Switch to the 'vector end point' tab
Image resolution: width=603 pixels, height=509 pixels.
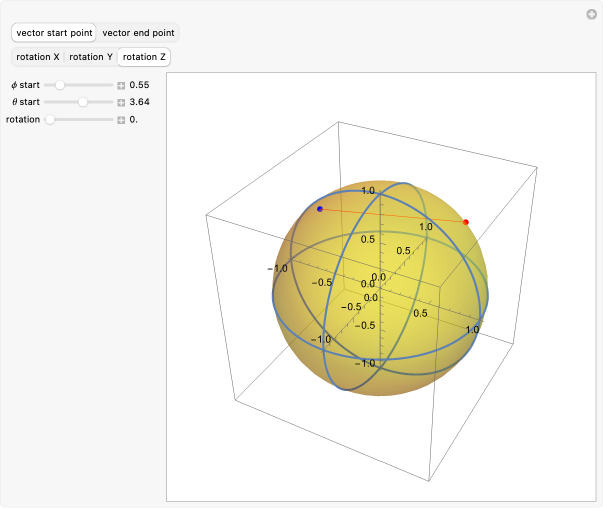pos(138,33)
